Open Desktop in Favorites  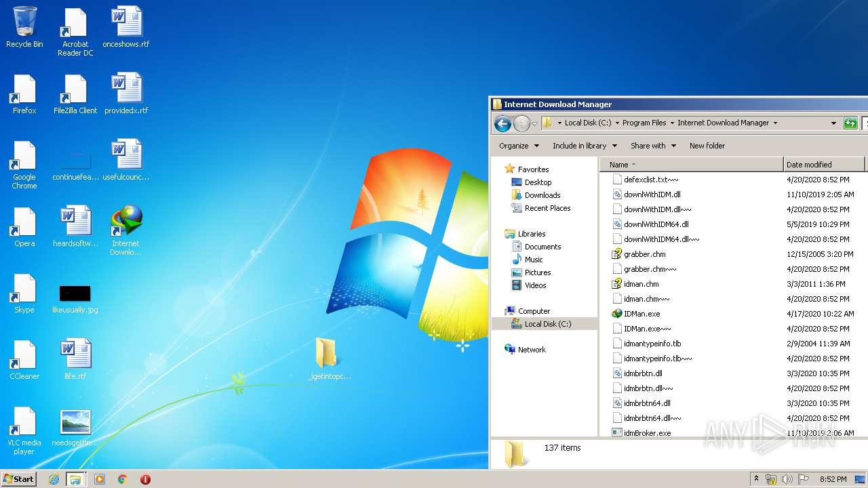538,182
